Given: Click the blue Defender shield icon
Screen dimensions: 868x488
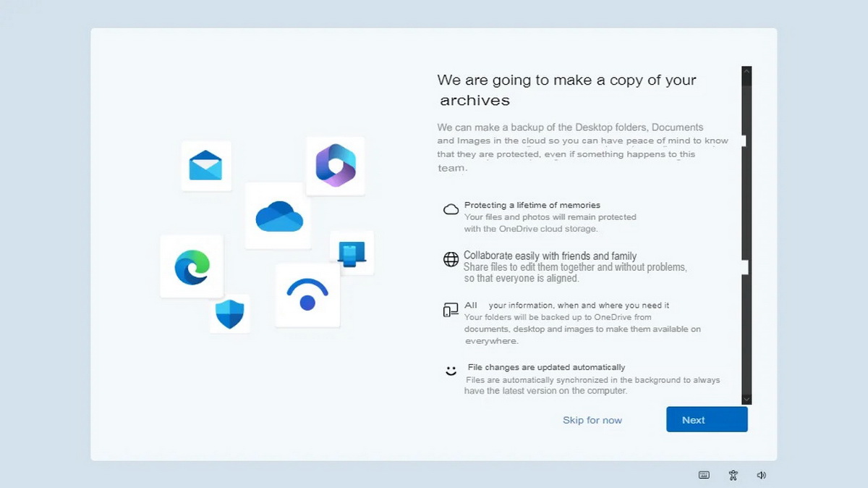Looking at the screenshot, I should 230,314.
